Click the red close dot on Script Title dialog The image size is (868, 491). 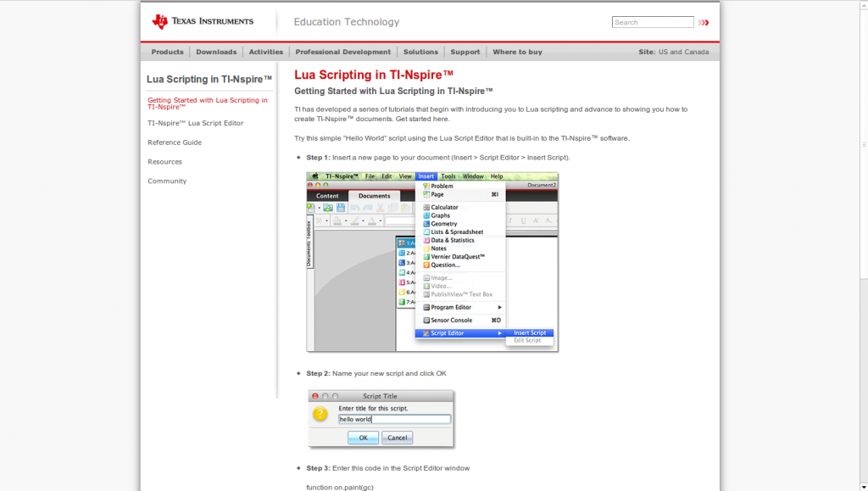click(x=315, y=396)
